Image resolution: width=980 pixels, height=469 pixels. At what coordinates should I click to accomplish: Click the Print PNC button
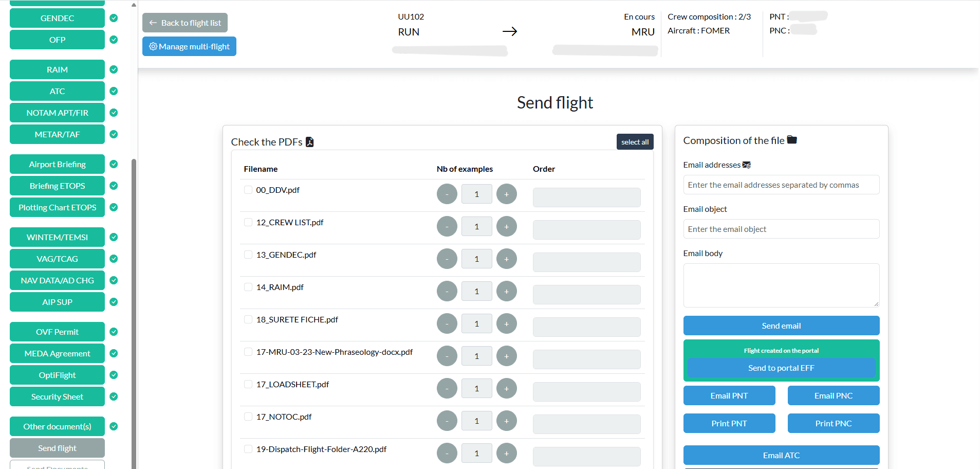(x=834, y=423)
